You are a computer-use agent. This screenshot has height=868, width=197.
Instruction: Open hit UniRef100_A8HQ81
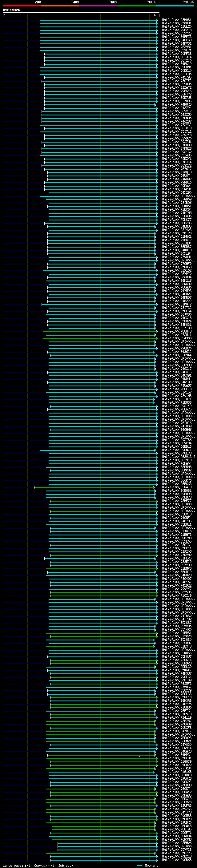coord(177,20)
